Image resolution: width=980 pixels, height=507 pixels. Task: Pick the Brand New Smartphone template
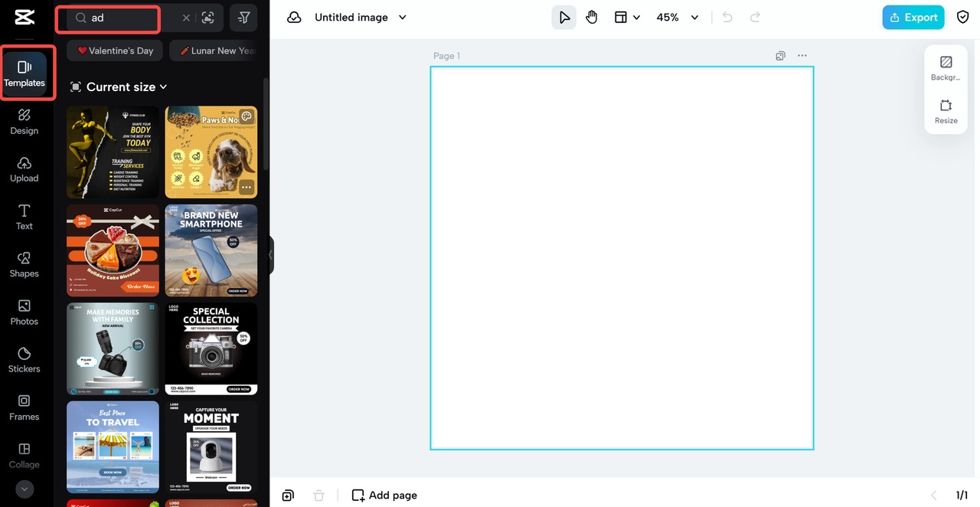211,250
